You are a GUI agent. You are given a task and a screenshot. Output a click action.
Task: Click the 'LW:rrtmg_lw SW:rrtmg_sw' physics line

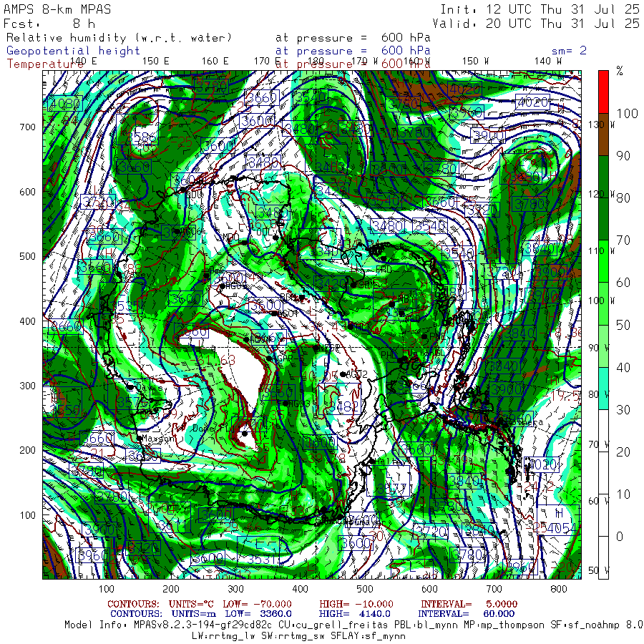click(298, 636)
